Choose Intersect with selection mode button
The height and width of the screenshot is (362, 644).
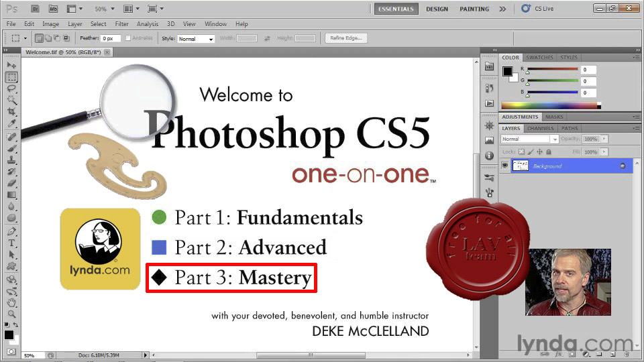click(66, 38)
